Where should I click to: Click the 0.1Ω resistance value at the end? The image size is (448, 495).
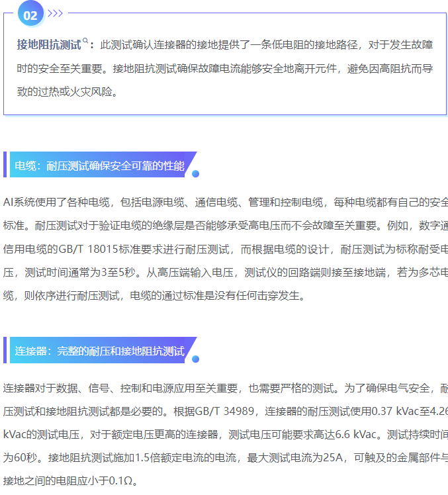(122, 480)
